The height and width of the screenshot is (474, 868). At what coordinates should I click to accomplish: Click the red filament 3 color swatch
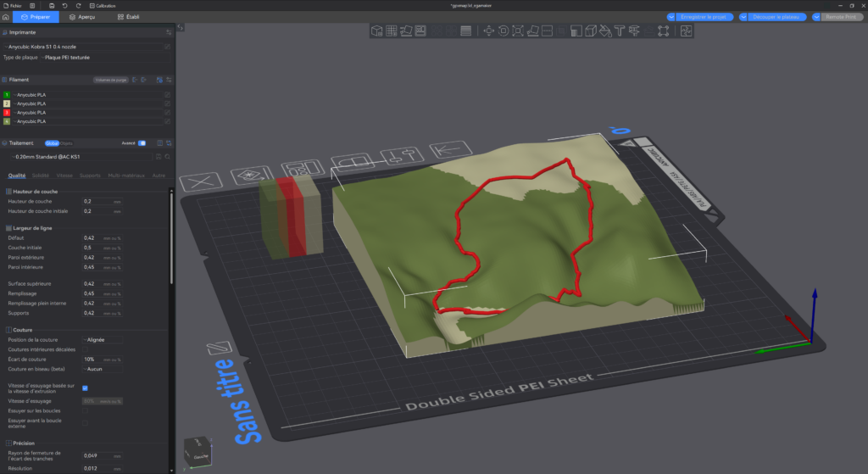click(x=7, y=112)
